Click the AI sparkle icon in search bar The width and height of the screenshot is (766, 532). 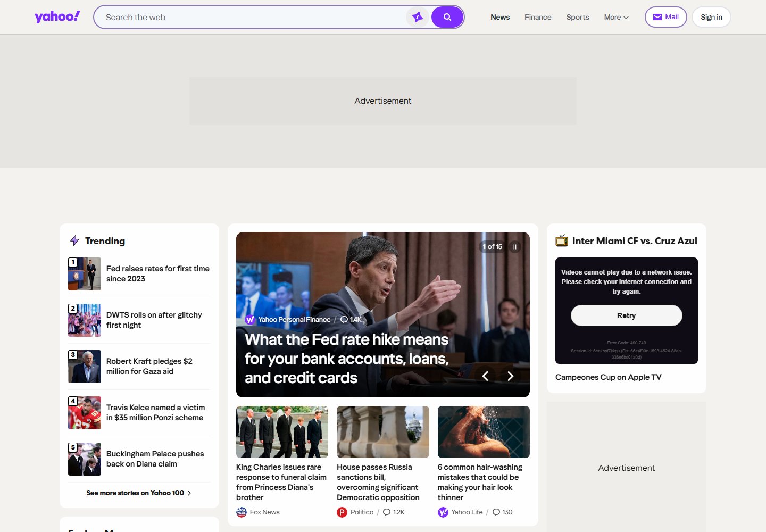click(x=418, y=17)
